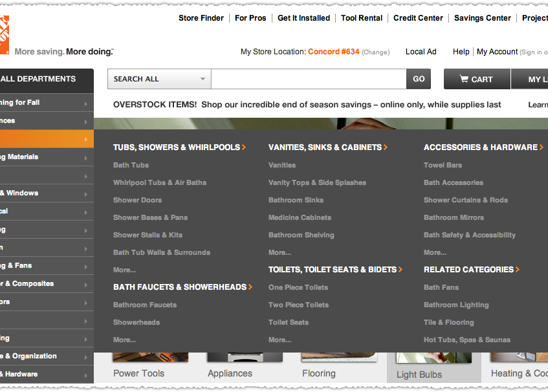The image size is (548, 392).
Task: Expand the '& Hardware' department row
Action: (x=47, y=375)
